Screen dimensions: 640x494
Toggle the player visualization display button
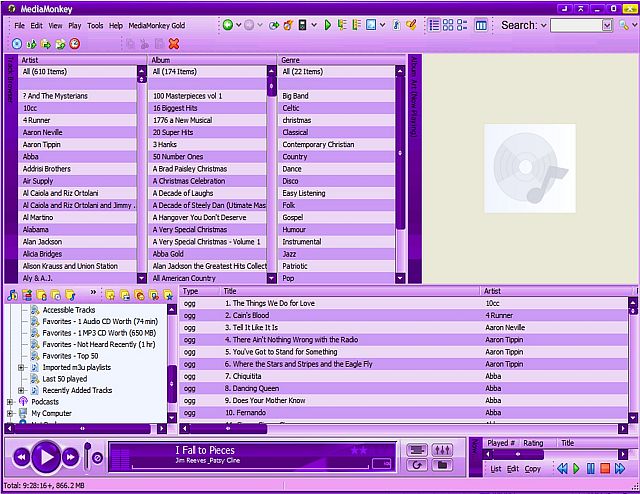(417, 450)
